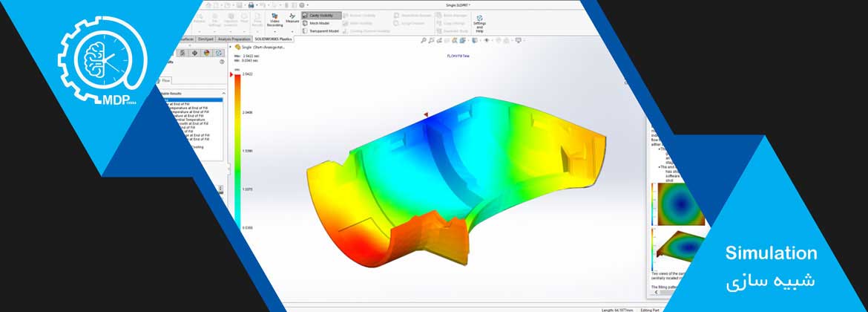Expand the Single part tree in viewport
Screen dimensions: 868x312
click(x=231, y=47)
